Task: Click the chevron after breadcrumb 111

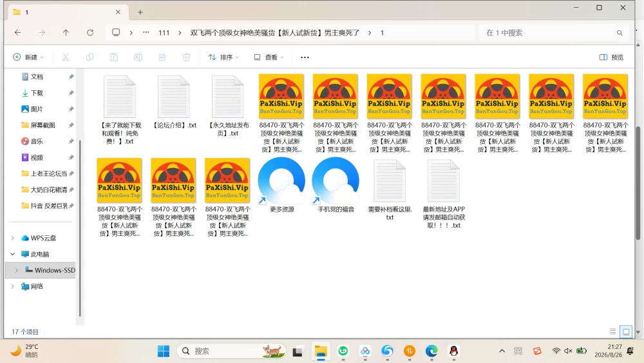Action: pyautogui.click(x=180, y=32)
